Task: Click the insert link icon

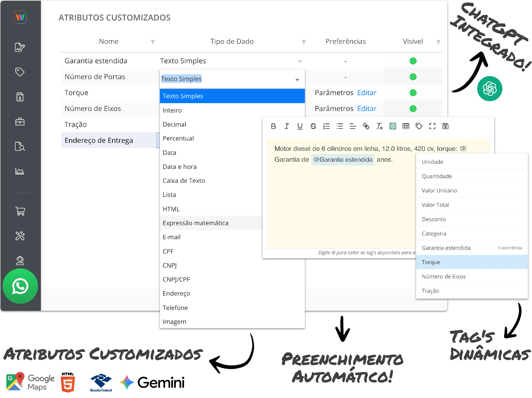Action: tap(366, 126)
